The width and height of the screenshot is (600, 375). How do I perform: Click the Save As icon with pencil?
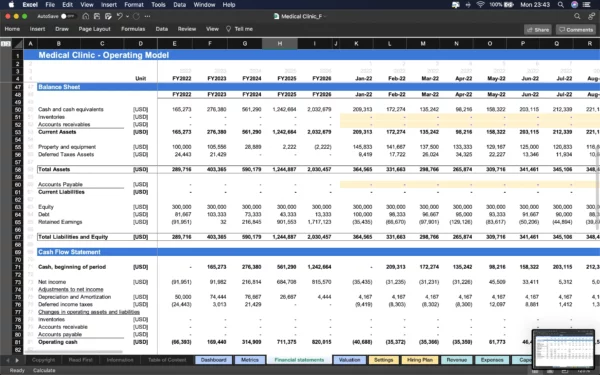(x=108, y=16)
